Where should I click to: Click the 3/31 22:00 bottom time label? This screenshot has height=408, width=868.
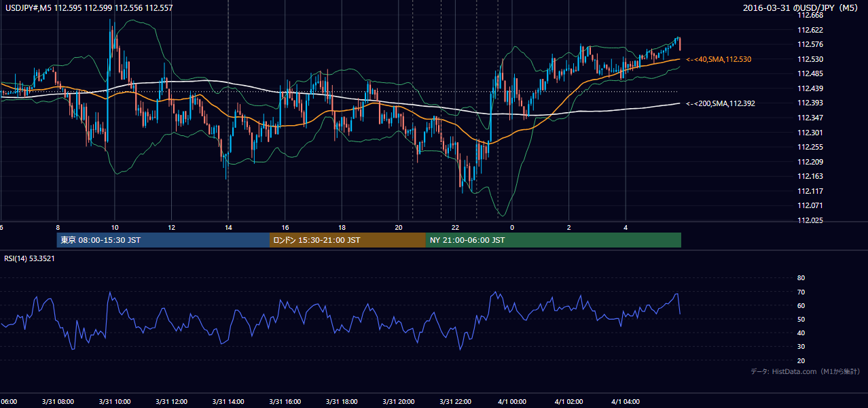(x=456, y=402)
